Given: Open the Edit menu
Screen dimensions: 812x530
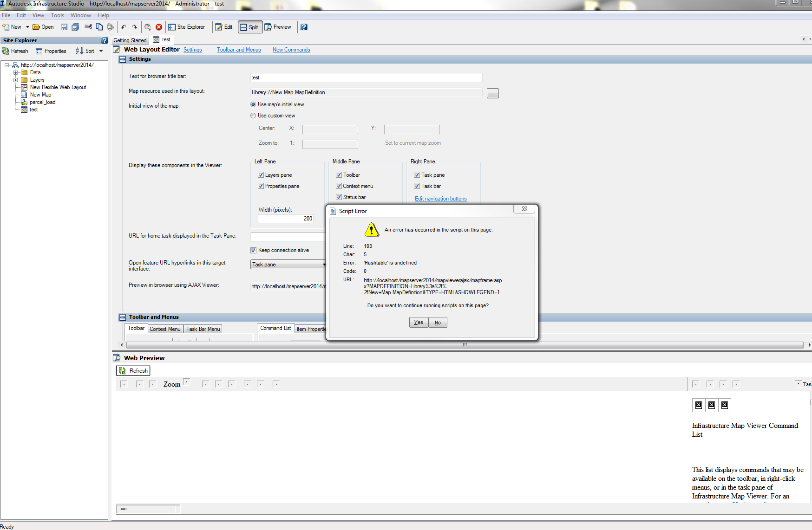Looking at the screenshot, I should click(x=21, y=15).
